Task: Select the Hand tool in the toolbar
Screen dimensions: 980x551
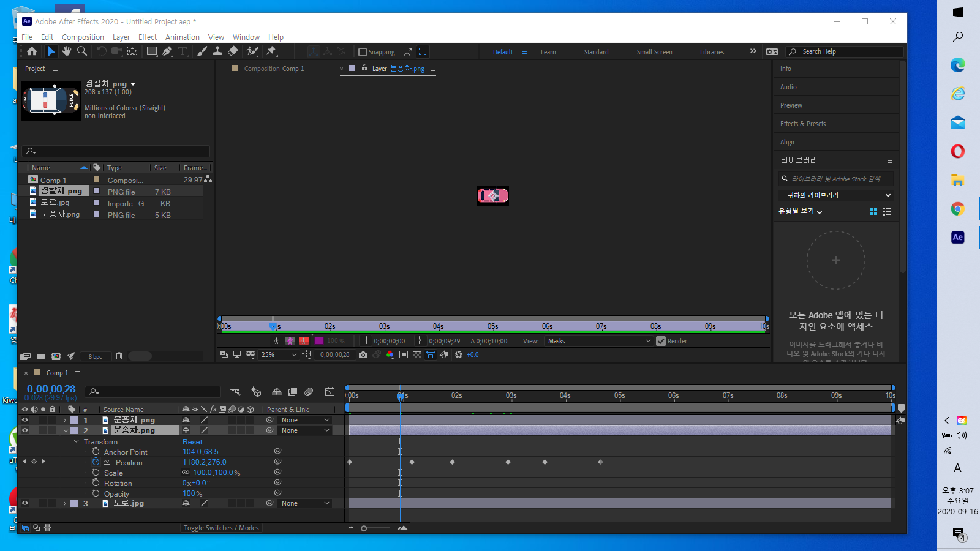Action: coord(67,51)
